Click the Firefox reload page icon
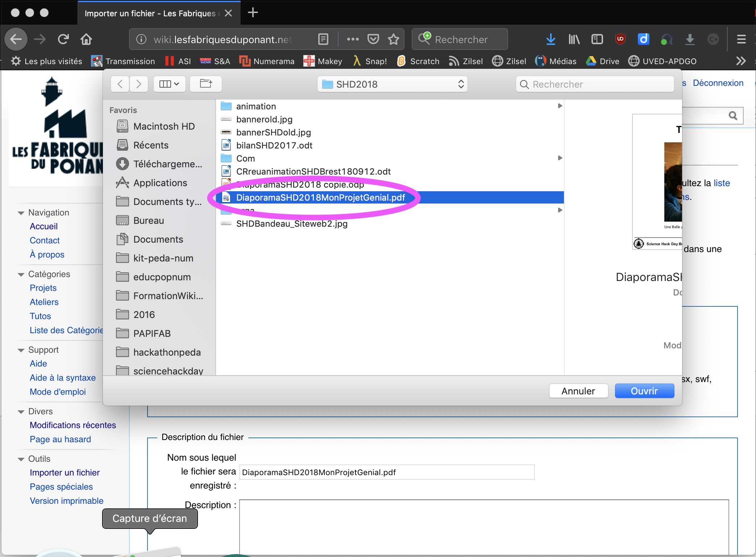This screenshot has width=756, height=557. pyautogui.click(x=63, y=39)
